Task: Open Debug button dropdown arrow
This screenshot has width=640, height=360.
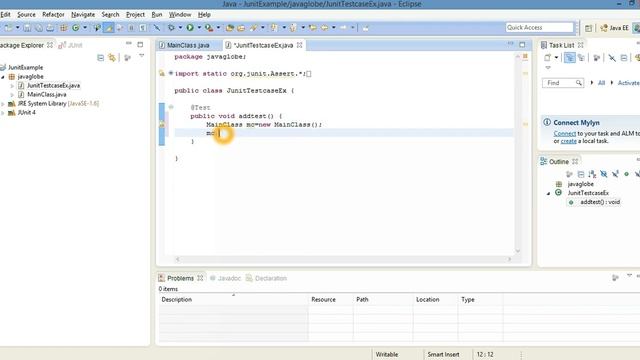Action: click(x=180, y=28)
